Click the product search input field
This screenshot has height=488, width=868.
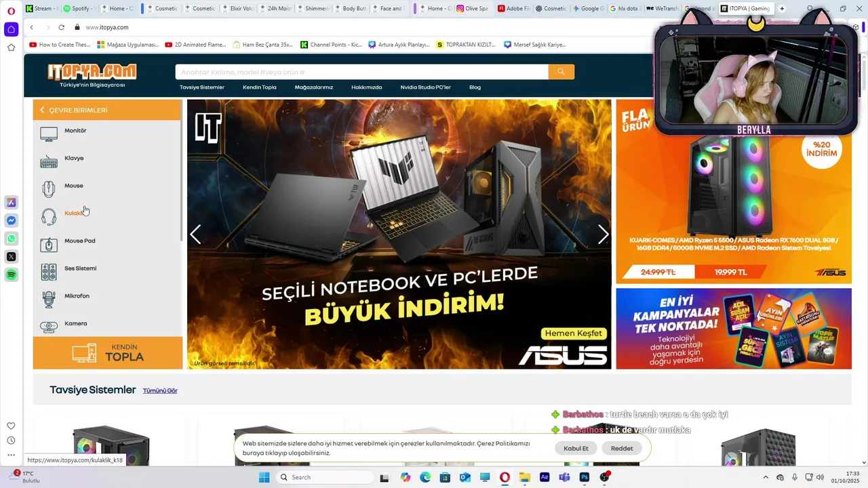(361, 72)
